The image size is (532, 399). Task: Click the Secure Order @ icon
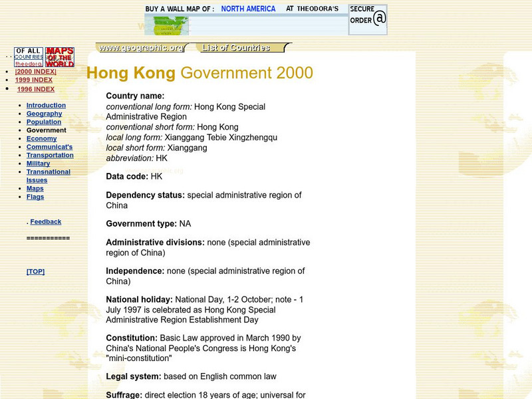click(x=368, y=20)
